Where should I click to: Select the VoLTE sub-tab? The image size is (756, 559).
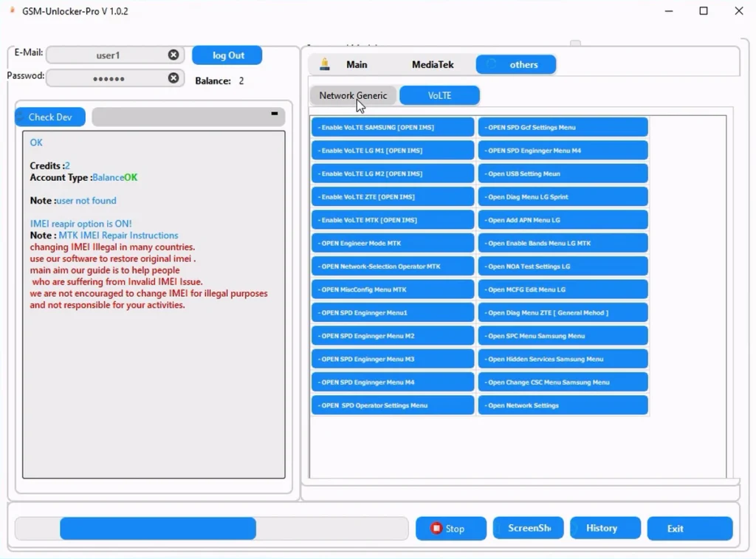pyautogui.click(x=439, y=96)
